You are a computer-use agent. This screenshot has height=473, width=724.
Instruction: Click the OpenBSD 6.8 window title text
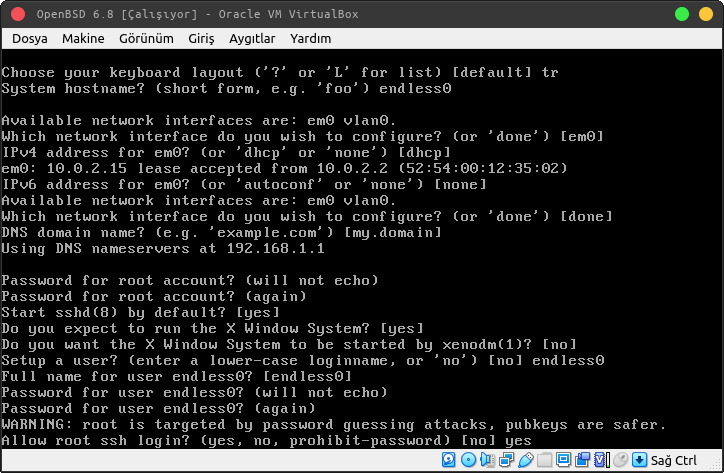coord(198,14)
